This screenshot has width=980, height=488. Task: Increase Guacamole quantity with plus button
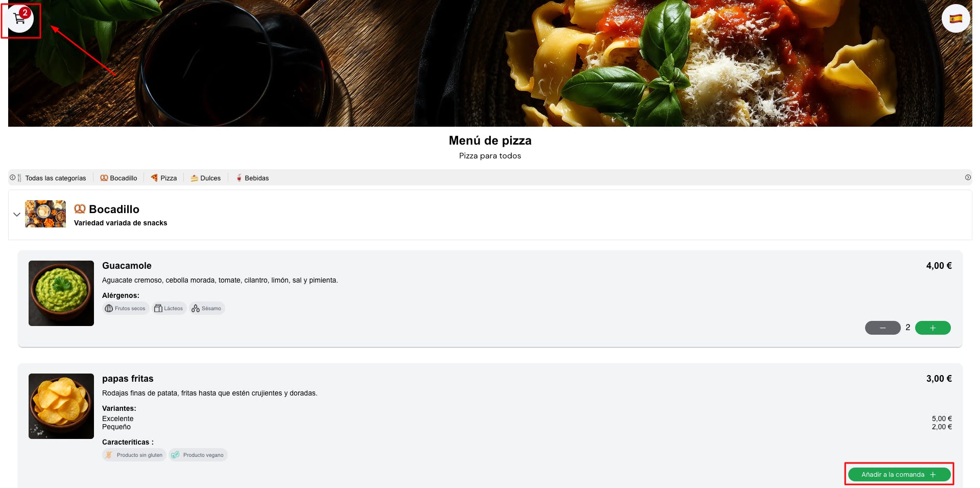[x=933, y=328]
